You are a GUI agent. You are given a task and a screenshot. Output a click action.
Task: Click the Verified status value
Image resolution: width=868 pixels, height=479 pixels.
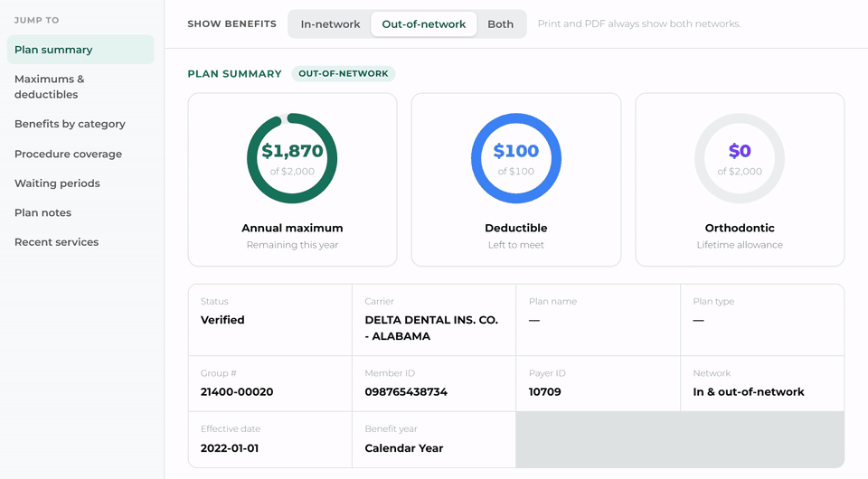222,320
